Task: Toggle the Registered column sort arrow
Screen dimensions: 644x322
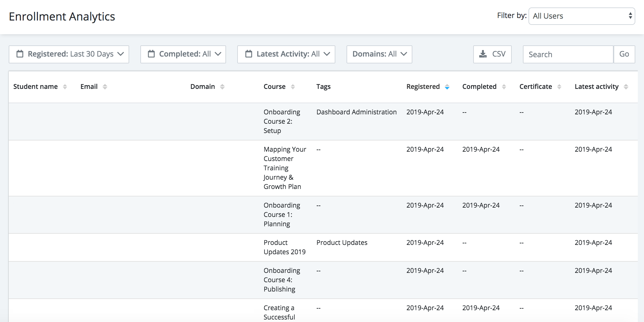Action: [447, 87]
